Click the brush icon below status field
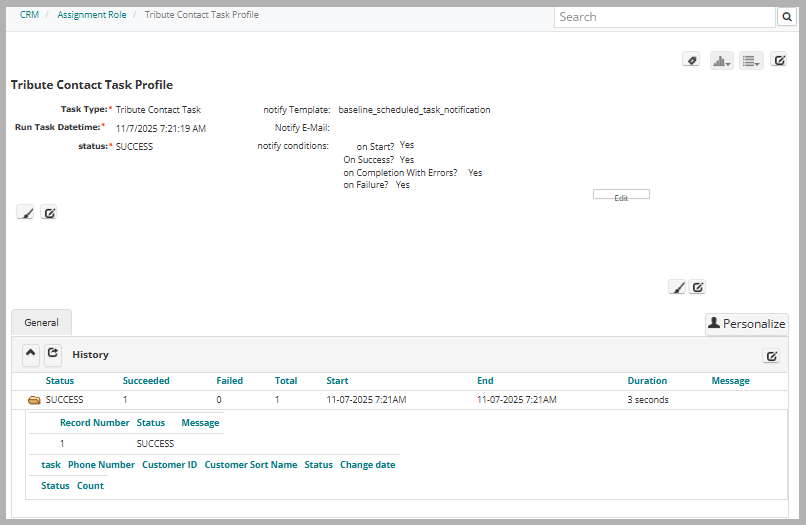The width and height of the screenshot is (806, 525). click(x=26, y=212)
